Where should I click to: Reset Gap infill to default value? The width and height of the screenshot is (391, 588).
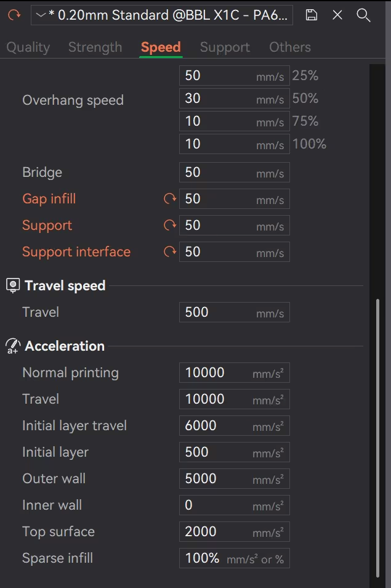[x=169, y=199]
